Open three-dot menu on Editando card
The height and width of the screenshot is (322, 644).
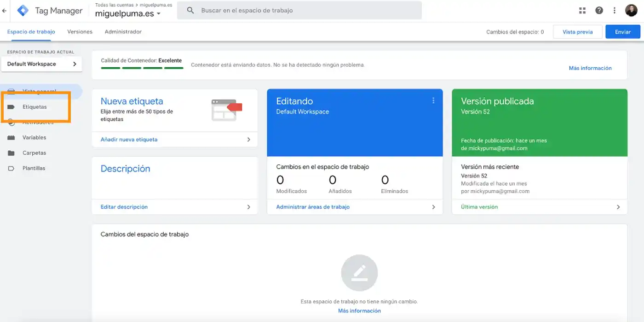433,100
